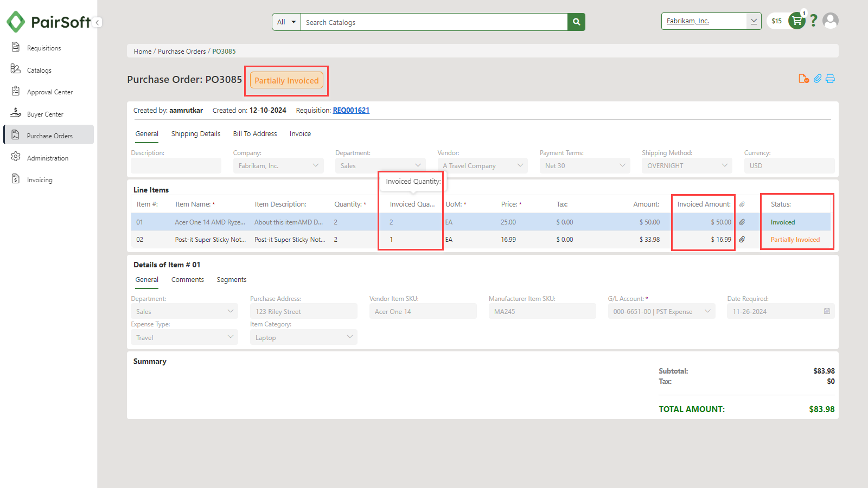
Task: Click the $15 cart total
Action: [x=777, y=21]
